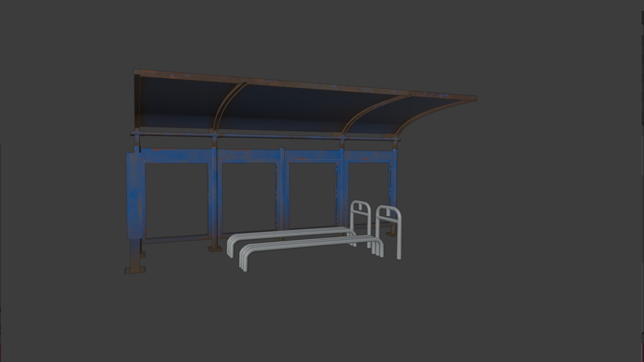Click the rusty front-left base plate of shelter
Viewport: 644px width, 362px height.
click(135, 270)
